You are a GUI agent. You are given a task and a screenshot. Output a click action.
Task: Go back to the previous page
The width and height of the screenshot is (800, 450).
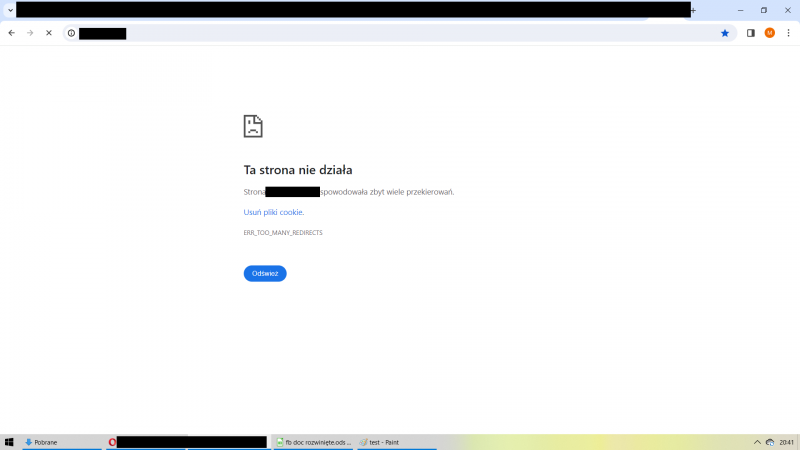coord(11,33)
